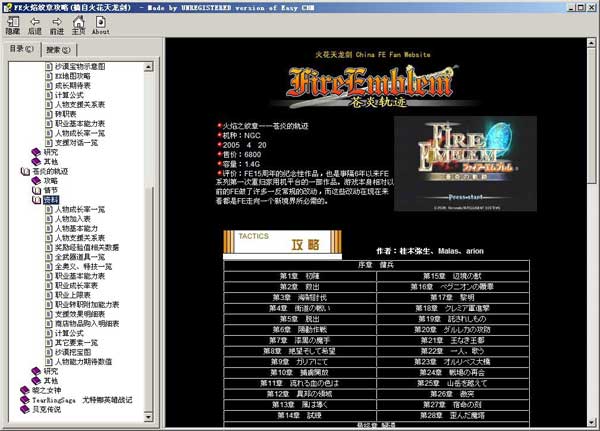Click page icon beside 人物基本能力

pyautogui.click(x=49, y=228)
